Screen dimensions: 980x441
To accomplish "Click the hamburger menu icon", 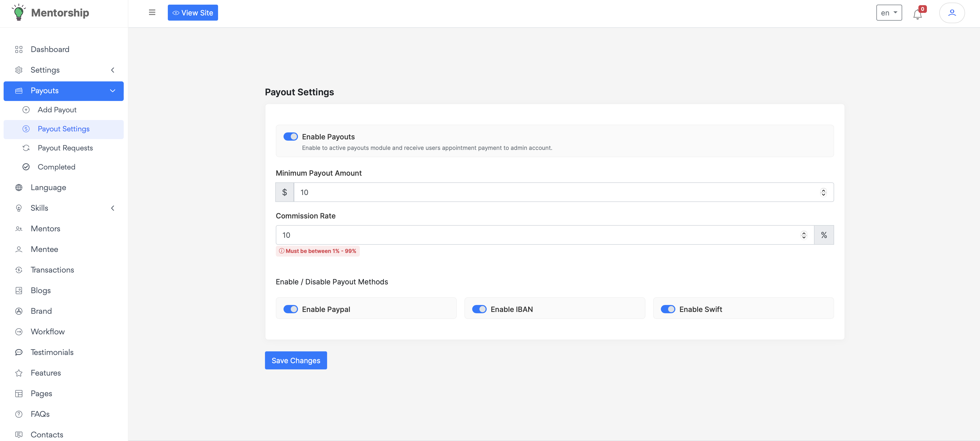I will click(152, 13).
